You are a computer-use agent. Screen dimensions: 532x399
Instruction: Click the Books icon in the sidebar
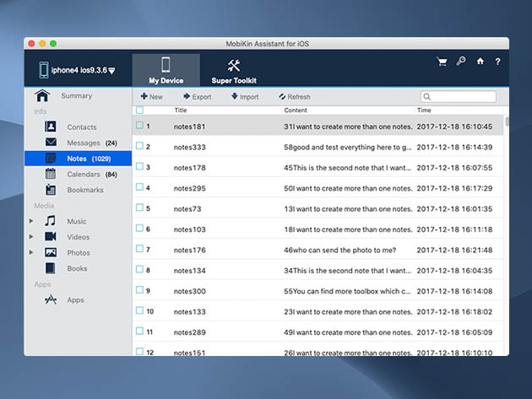pos(50,268)
